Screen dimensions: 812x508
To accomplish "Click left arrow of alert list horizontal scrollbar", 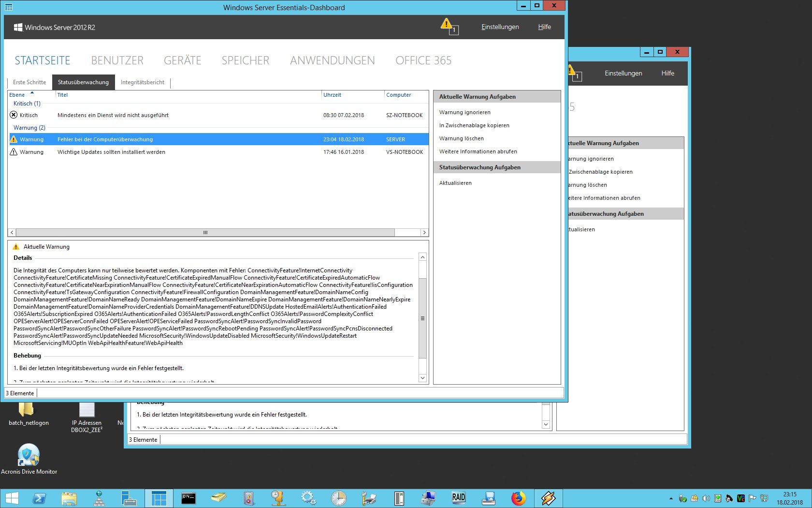I will tap(12, 233).
